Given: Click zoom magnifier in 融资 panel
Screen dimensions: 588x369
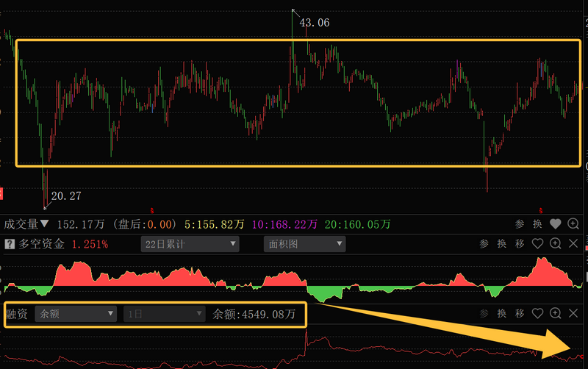Looking at the screenshot, I should point(556,314).
